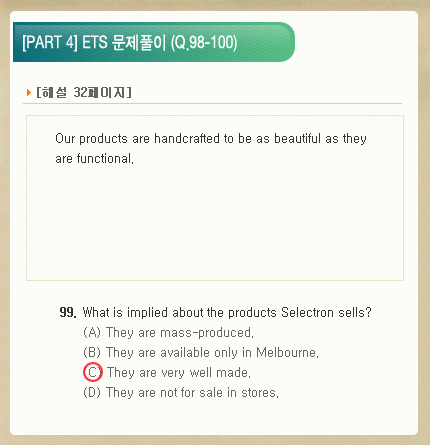Image resolution: width=430 pixels, height=445 pixels.
Task: Click the (D) option letter
Action: point(92,393)
